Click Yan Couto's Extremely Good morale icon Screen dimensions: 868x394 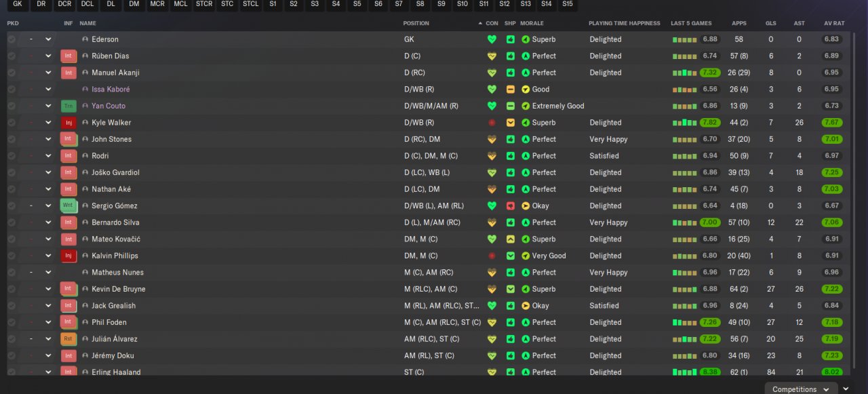(x=526, y=106)
